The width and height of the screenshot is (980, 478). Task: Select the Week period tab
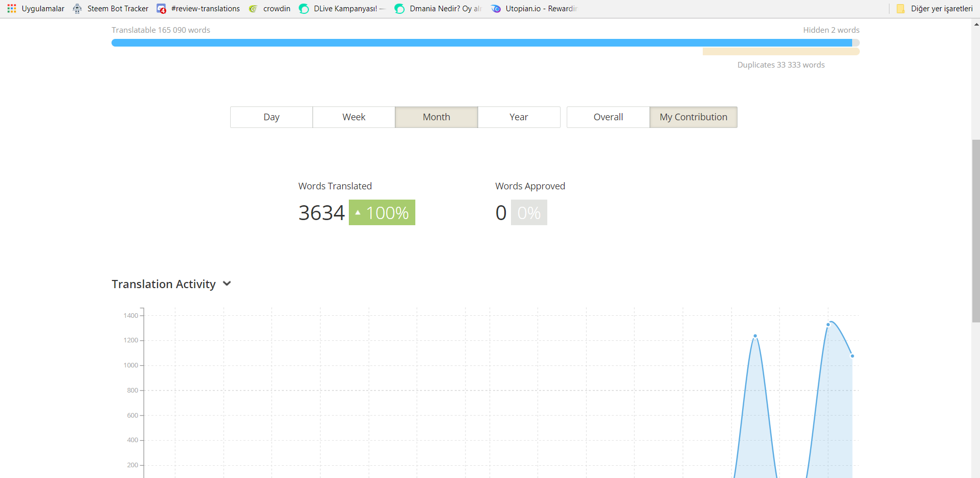tap(354, 117)
